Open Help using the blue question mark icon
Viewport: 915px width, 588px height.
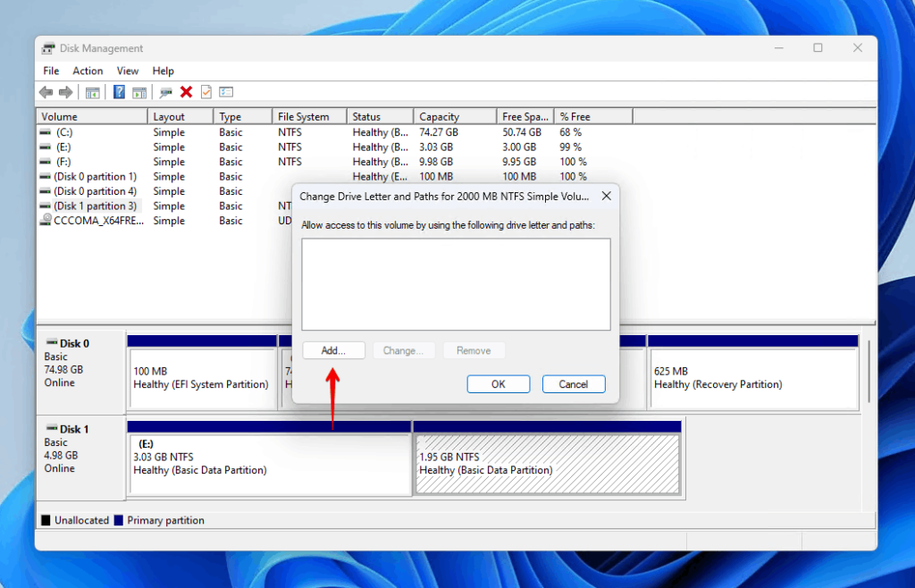(119, 91)
